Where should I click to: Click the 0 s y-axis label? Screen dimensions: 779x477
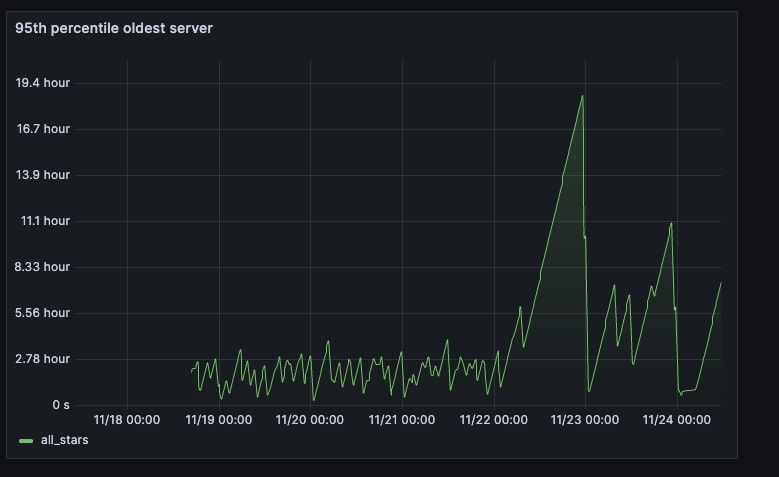[x=59, y=405]
